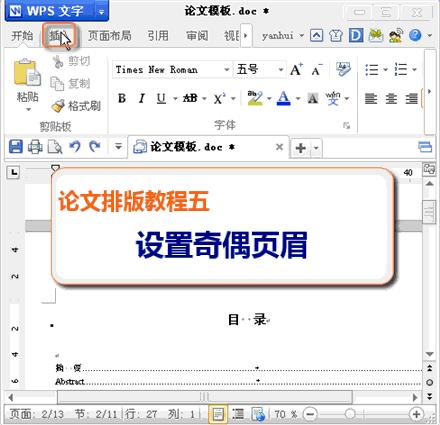Viewport: 440px width, 425px height.
Task: Open the numbering style dropdown arrow
Action: point(414,70)
